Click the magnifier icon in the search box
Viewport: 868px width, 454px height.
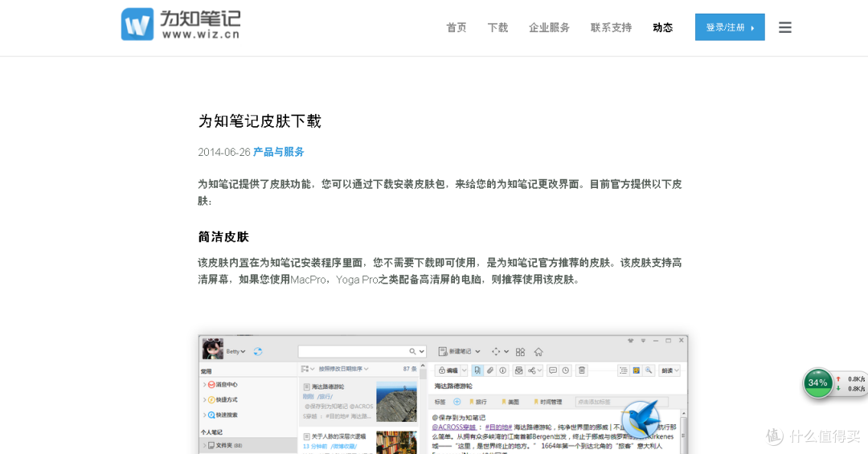(412, 352)
